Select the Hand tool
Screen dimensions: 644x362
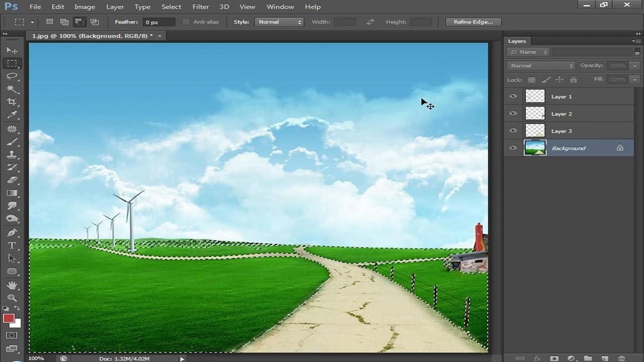(x=12, y=285)
